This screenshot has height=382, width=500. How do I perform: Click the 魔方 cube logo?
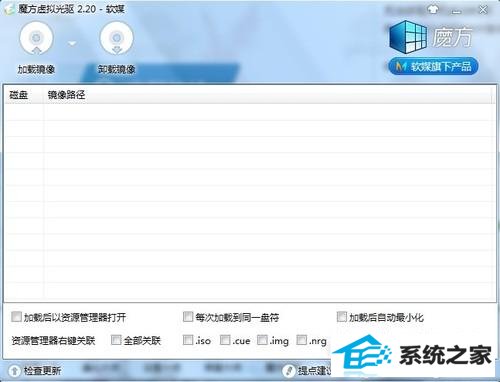408,37
